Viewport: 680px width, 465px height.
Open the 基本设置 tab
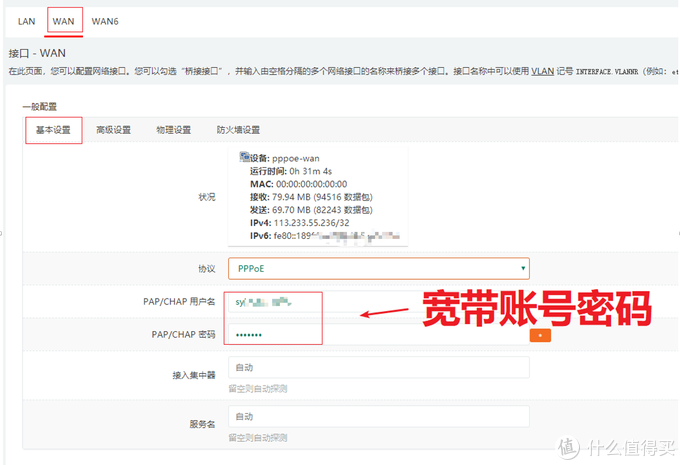53,130
